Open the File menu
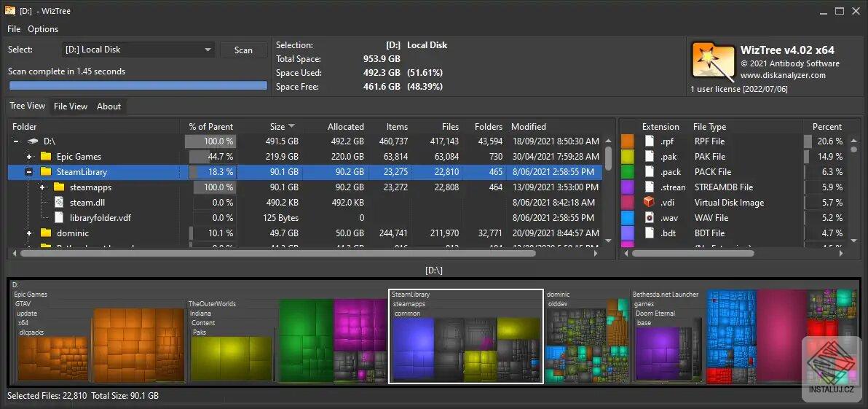The width and height of the screenshot is (868, 409). (x=14, y=29)
